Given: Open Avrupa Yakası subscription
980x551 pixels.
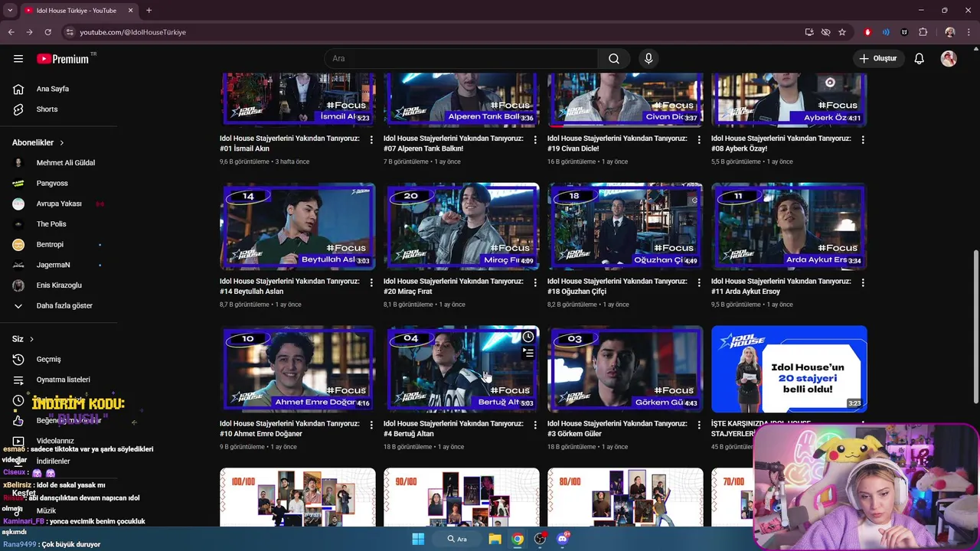Looking at the screenshot, I should (58, 204).
